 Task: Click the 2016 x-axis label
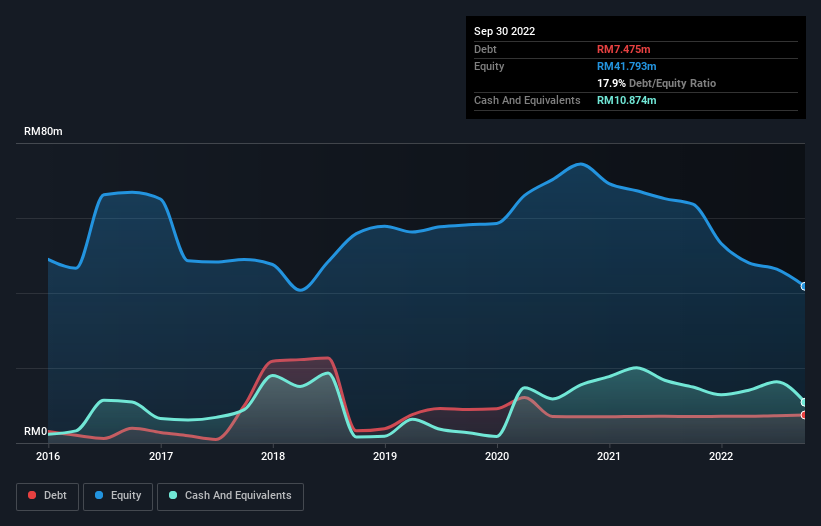[x=48, y=456]
